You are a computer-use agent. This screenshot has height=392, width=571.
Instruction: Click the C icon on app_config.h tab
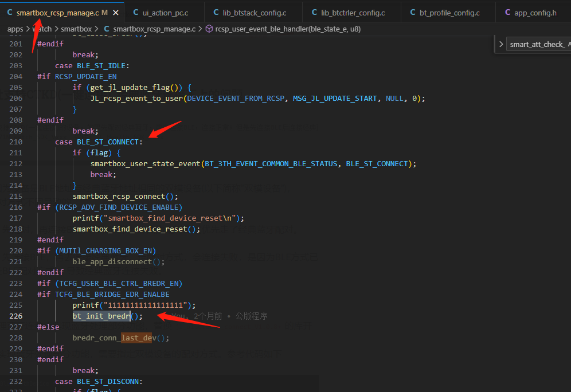click(507, 13)
